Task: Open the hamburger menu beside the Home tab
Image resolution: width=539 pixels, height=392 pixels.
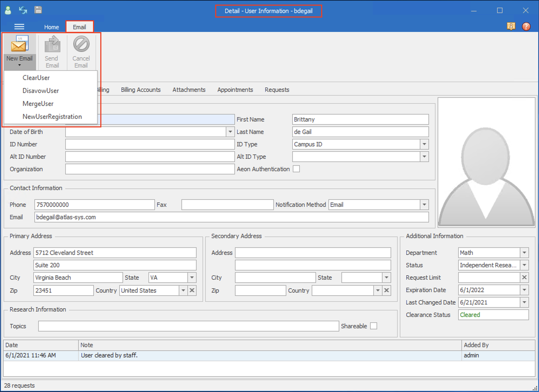Action: pyautogui.click(x=19, y=26)
